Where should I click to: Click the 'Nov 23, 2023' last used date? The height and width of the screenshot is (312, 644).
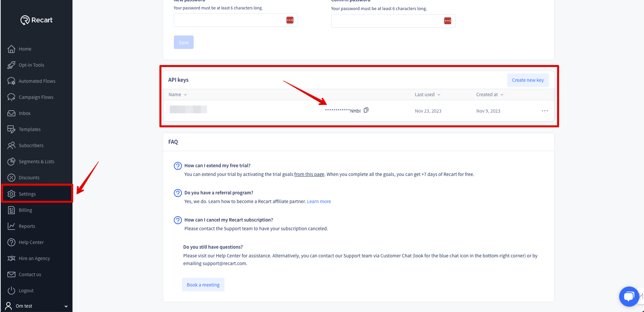pyautogui.click(x=428, y=111)
